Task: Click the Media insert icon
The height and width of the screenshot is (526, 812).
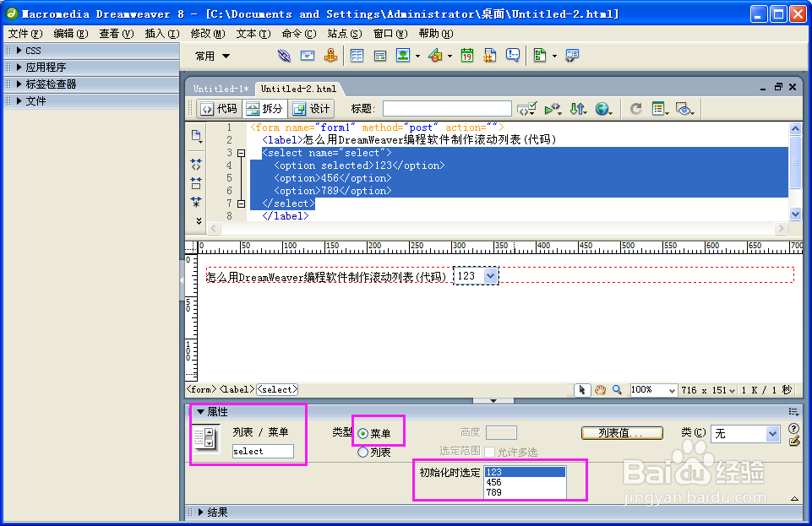Action: click(435, 56)
